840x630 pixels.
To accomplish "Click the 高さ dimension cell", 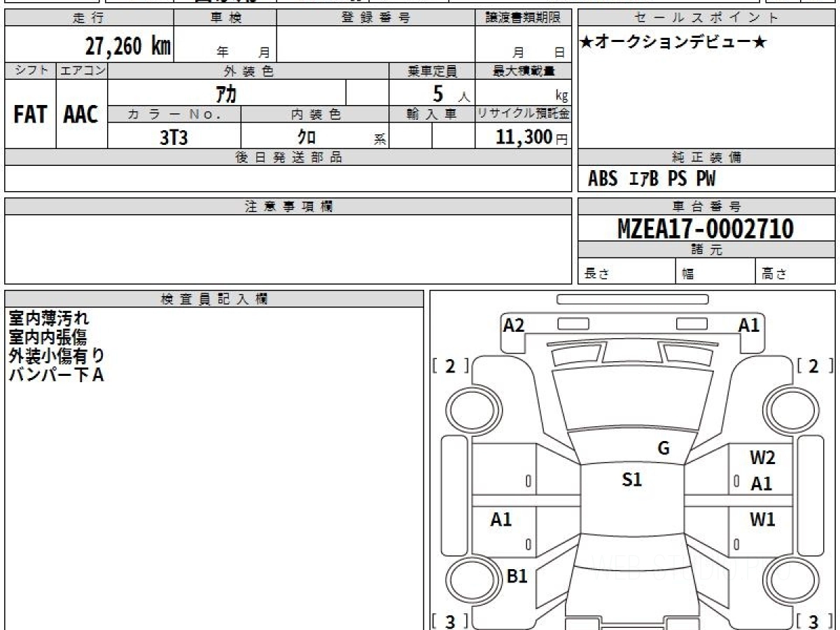I will pos(795,272).
